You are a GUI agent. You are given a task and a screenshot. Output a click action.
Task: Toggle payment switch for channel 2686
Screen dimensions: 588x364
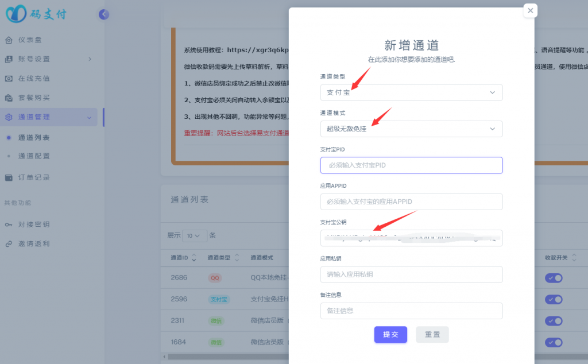(x=554, y=278)
